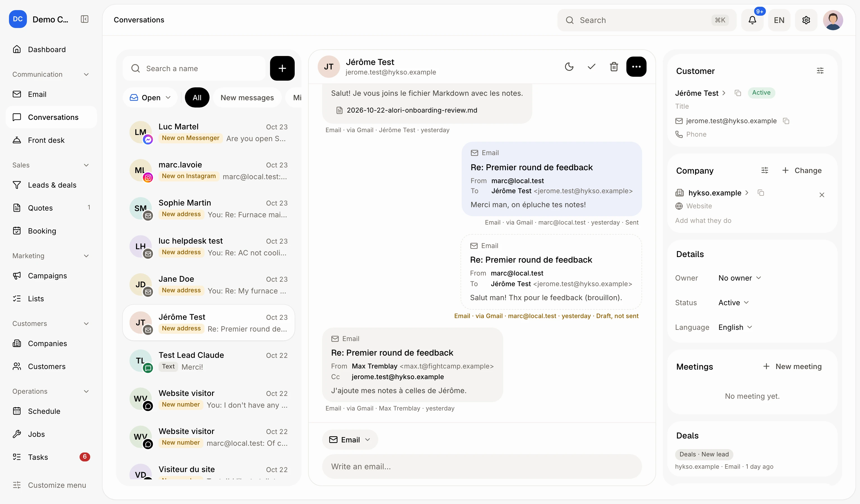Start new conversation with plus button

point(282,68)
